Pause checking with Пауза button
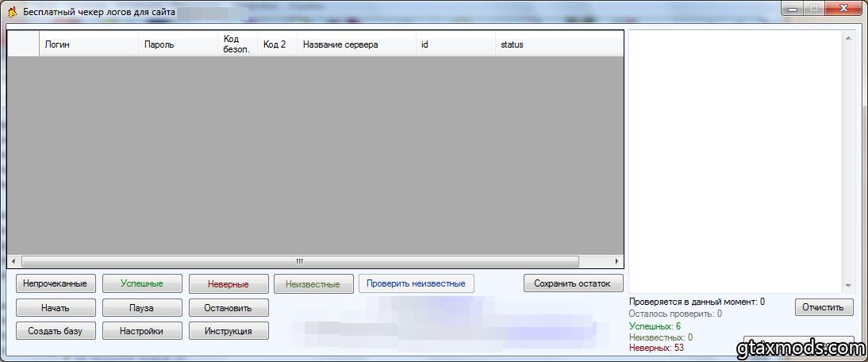The width and height of the screenshot is (868, 362). (142, 307)
